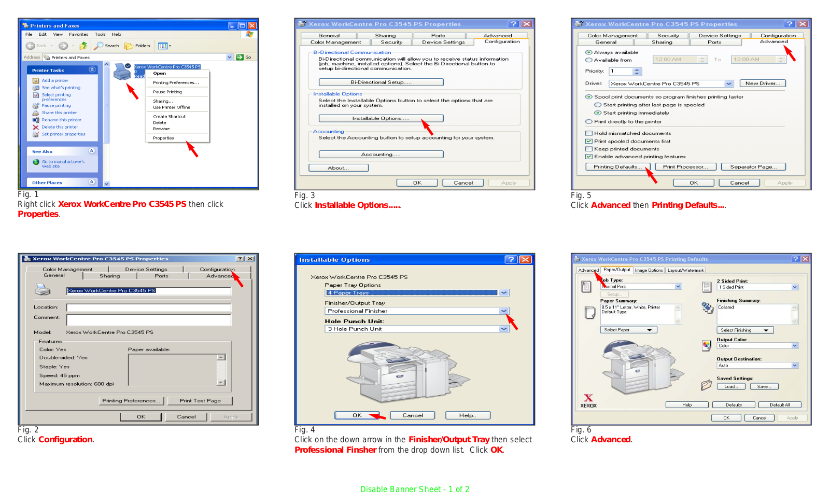Collapse the See Also panel
The width and height of the screenshot is (830, 504).
pos(92,151)
